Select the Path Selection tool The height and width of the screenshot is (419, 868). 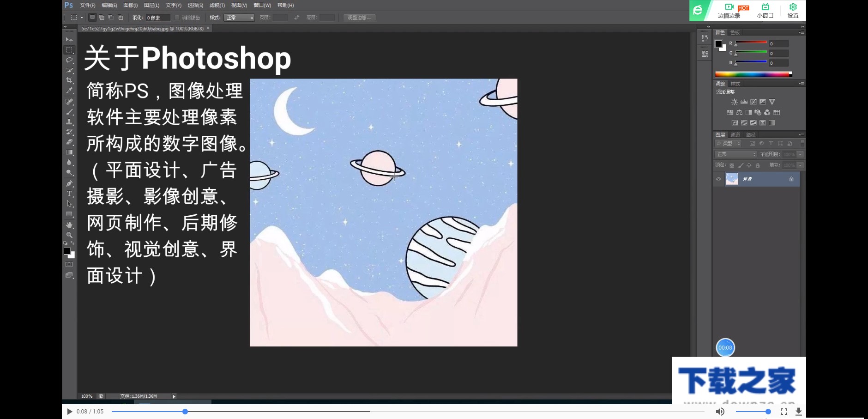click(x=69, y=204)
